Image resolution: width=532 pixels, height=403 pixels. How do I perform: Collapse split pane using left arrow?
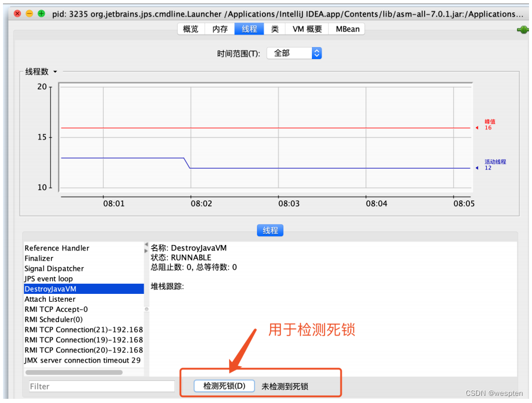pyautogui.click(x=146, y=244)
